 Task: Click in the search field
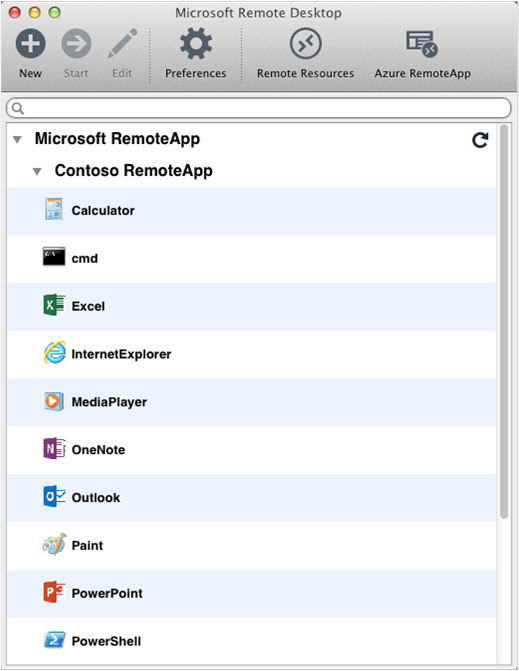pos(259,108)
